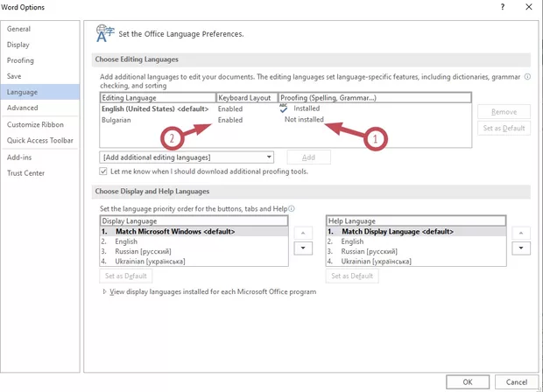Click the info icon after 'buttons, tabs and Help'
Viewport: 543px width, 392px height.
pyautogui.click(x=292, y=208)
